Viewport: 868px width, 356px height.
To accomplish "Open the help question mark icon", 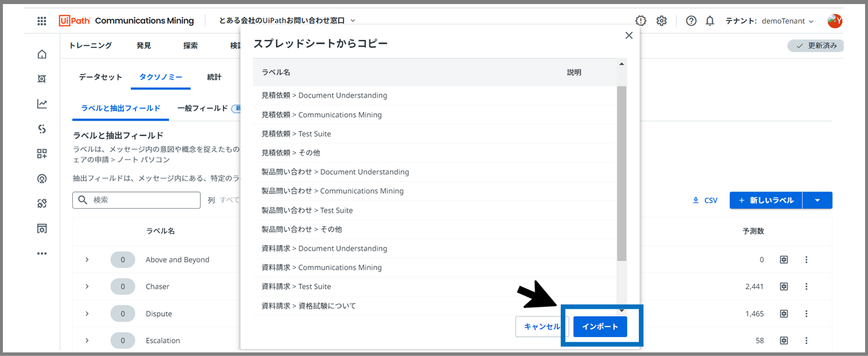I will tap(691, 21).
